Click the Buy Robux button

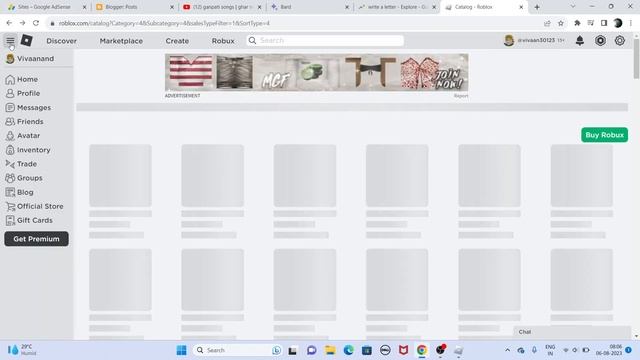[x=604, y=135]
